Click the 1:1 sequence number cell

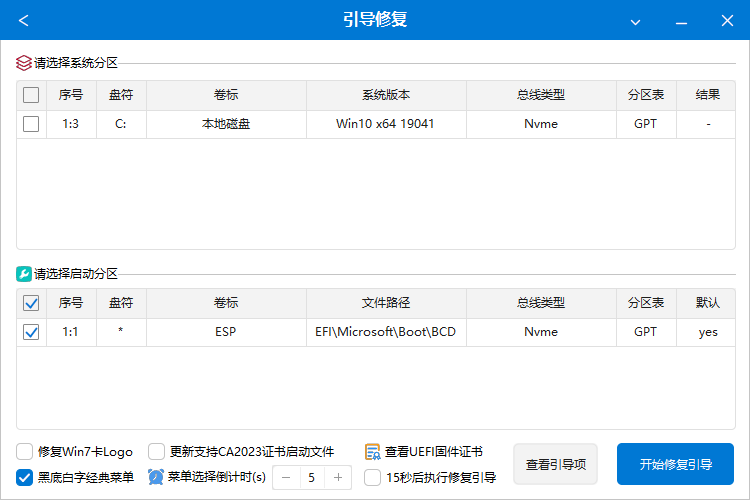coord(71,332)
